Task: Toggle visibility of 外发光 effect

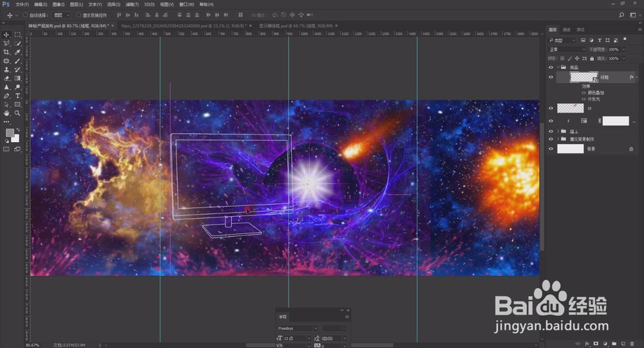Action: pos(583,99)
